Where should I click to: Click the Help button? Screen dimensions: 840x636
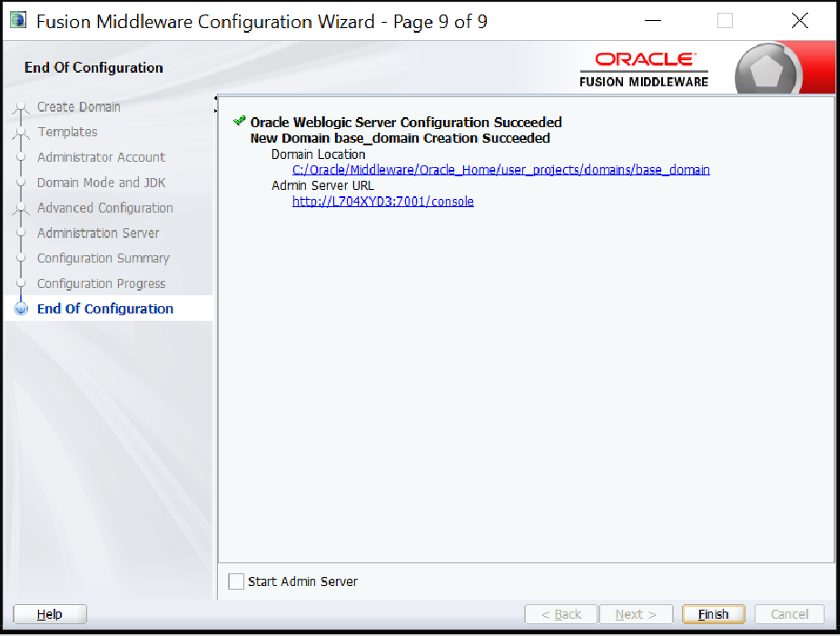(x=50, y=614)
